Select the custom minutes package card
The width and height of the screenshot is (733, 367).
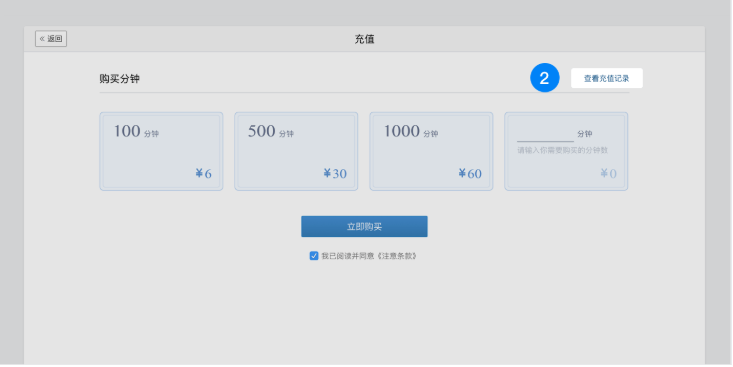566,151
